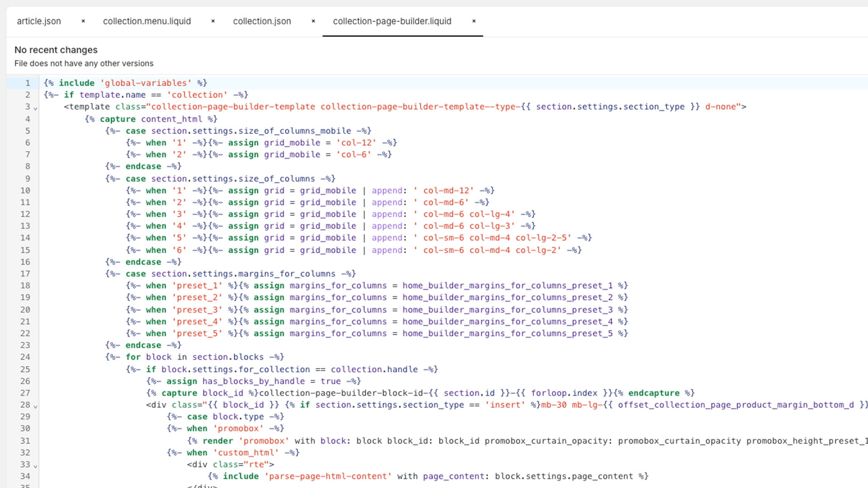Close the collection-page-builder.liquid tab
868x488 pixels.
(x=474, y=21)
